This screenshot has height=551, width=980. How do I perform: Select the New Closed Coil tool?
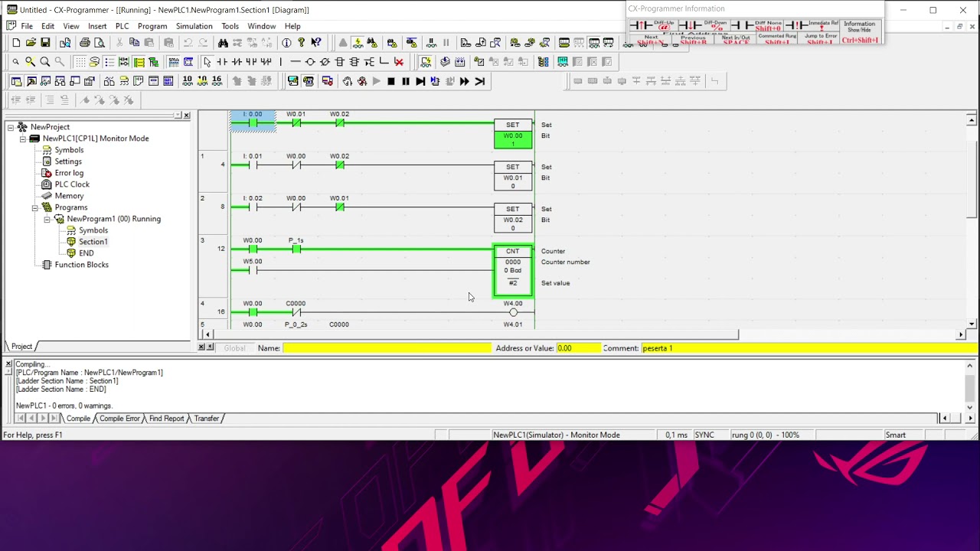(x=325, y=62)
